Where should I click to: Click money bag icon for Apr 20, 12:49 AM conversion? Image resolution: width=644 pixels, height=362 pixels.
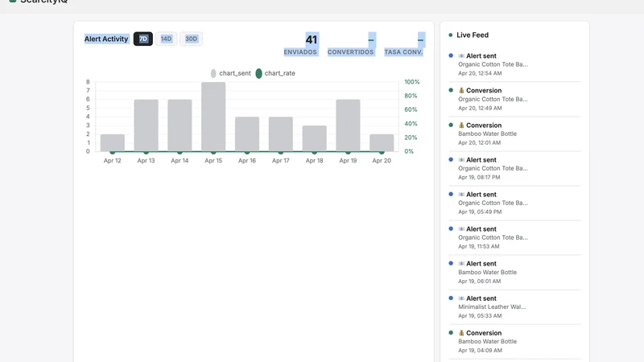pyautogui.click(x=461, y=90)
